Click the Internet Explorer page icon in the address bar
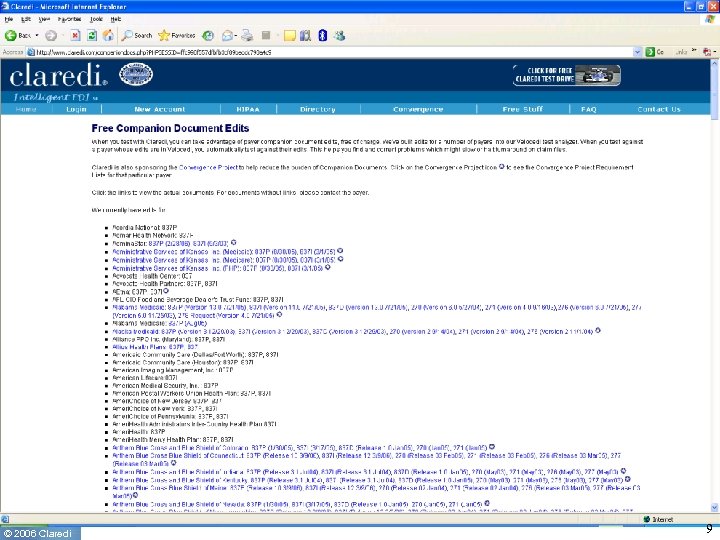The width and height of the screenshot is (720, 540). 31,52
